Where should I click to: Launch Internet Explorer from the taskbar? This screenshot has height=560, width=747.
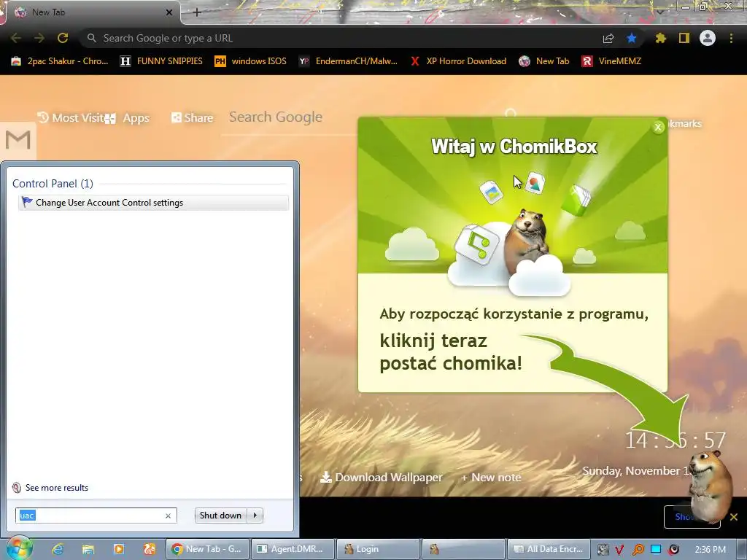[x=58, y=549]
